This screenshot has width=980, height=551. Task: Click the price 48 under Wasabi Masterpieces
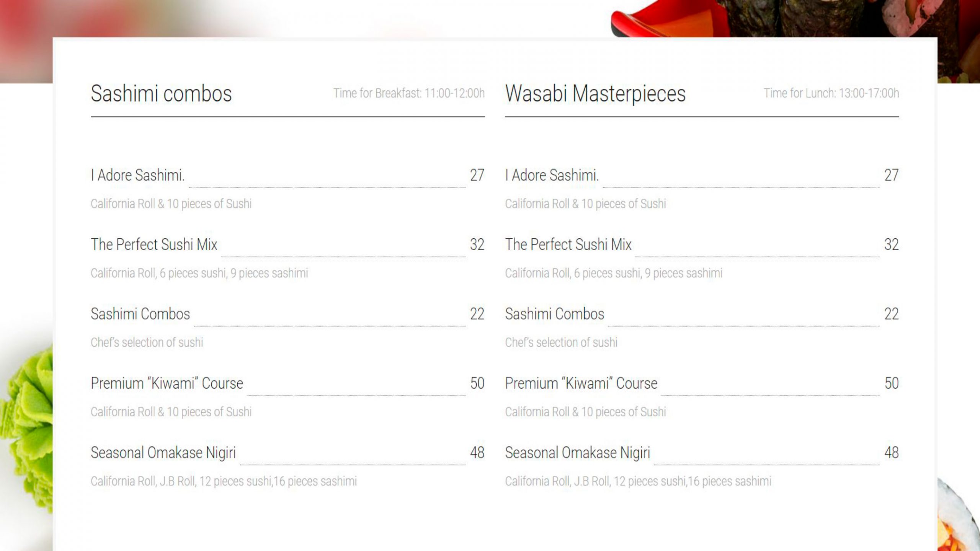click(x=891, y=453)
